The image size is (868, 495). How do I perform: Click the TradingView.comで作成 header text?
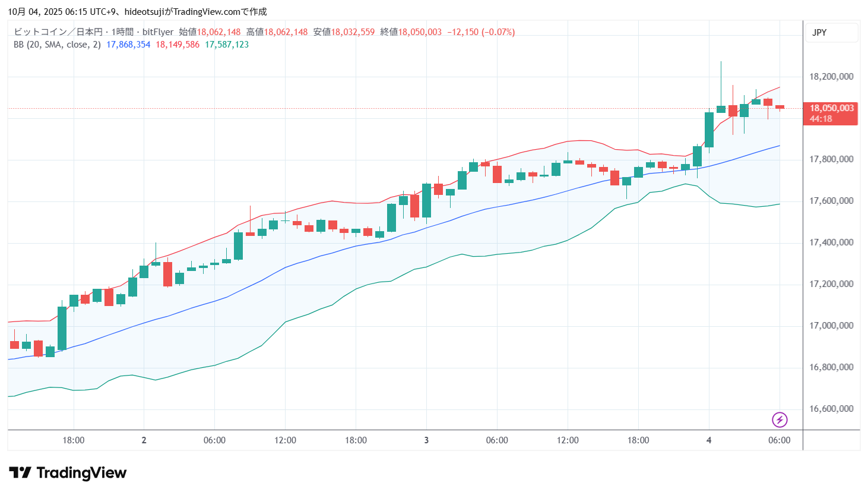[x=220, y=12]
